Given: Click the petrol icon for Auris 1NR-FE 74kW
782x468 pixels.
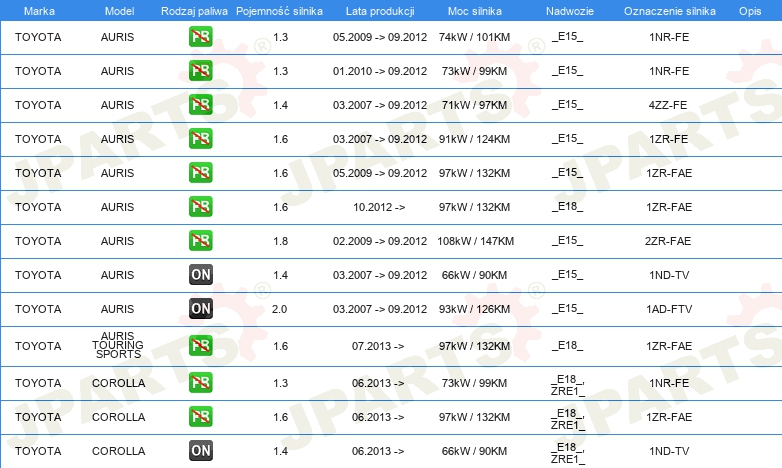Looking at the screenshot, I should click(x=200, y=36).
